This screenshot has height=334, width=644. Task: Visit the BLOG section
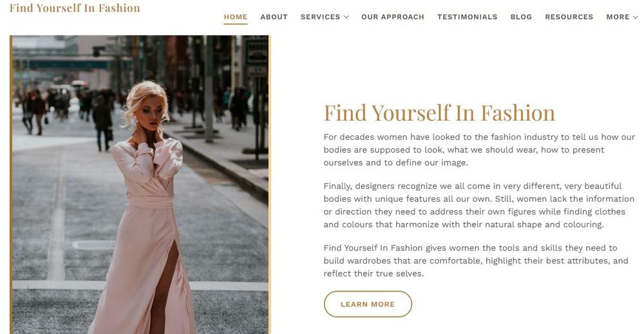coord(521,17)
